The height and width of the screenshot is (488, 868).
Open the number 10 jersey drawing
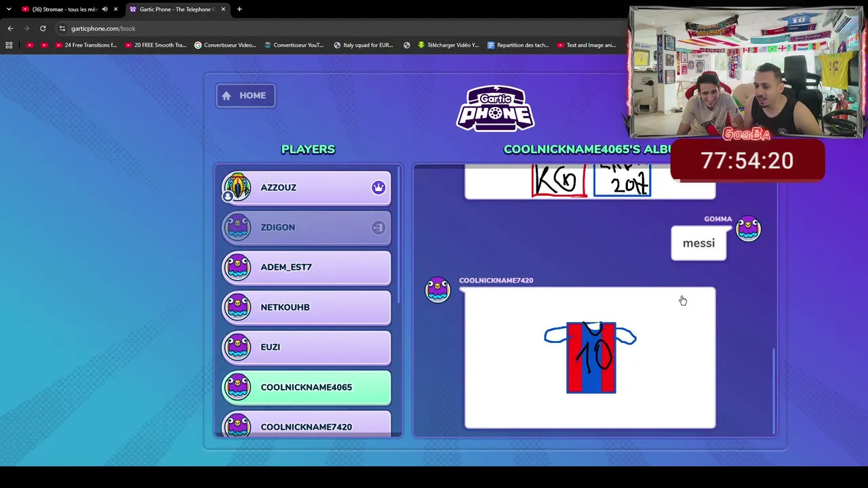tap(590, 358)
